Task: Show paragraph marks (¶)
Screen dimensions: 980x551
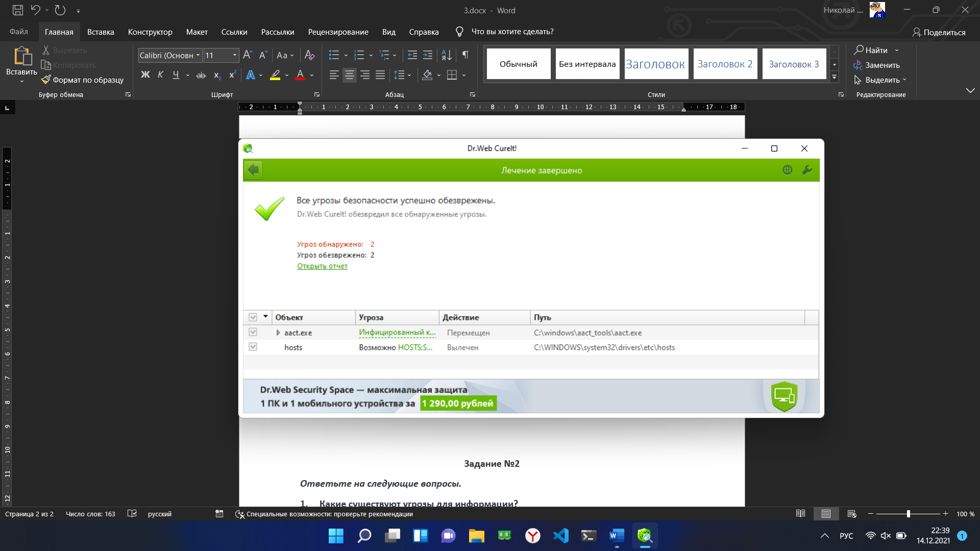Action: pos(465,55)
